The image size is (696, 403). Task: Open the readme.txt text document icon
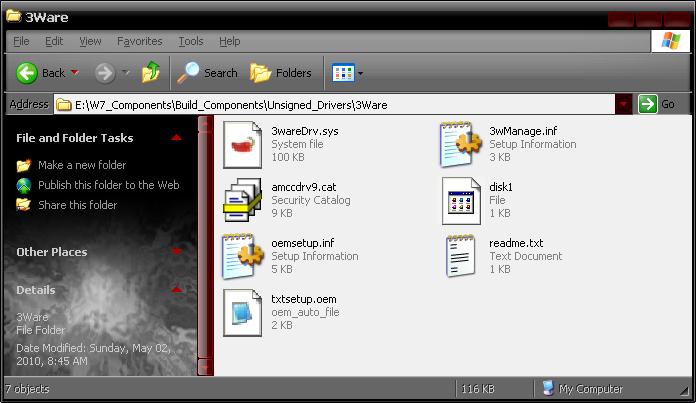tap(461, 256)
